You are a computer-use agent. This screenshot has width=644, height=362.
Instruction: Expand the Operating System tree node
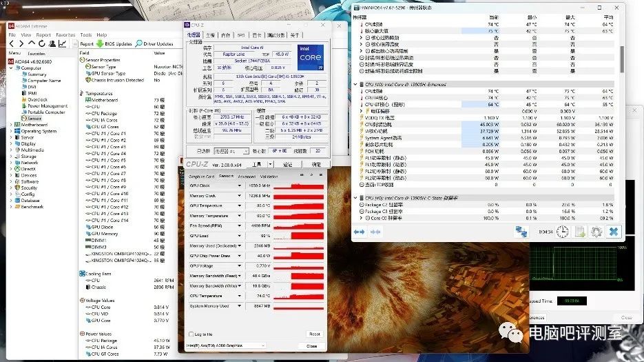pyautogui.click(x=11, y=131)
